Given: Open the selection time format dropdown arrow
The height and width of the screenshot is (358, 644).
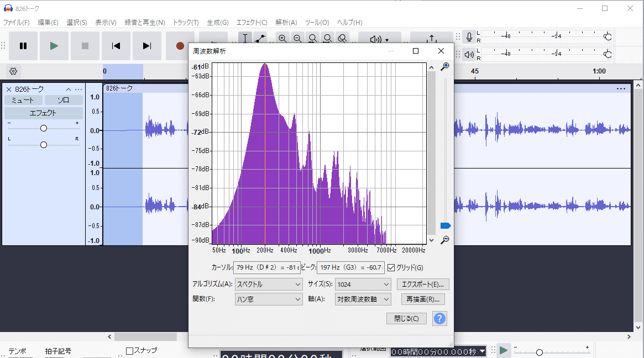Looking at the screenshot, I should point(482,352).
